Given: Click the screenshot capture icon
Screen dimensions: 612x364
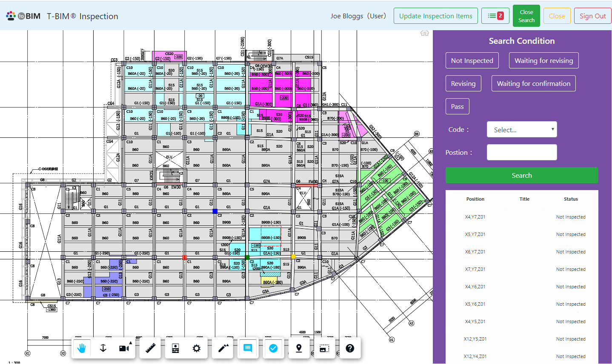Looking at the screenshot, I should [x=324, y=348].
